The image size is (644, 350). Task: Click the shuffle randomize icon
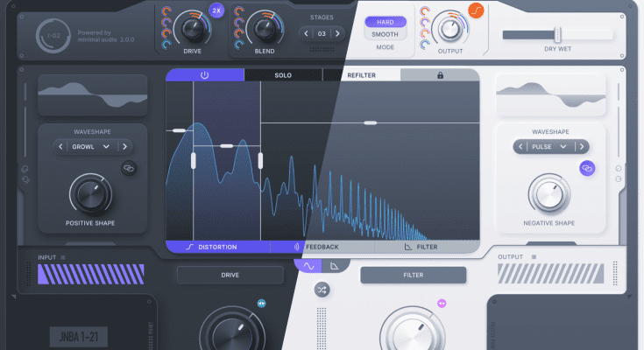pyautogui.click(x=322, y=290)
